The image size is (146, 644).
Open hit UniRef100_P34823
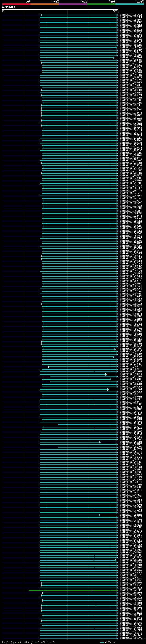[131, 321]
